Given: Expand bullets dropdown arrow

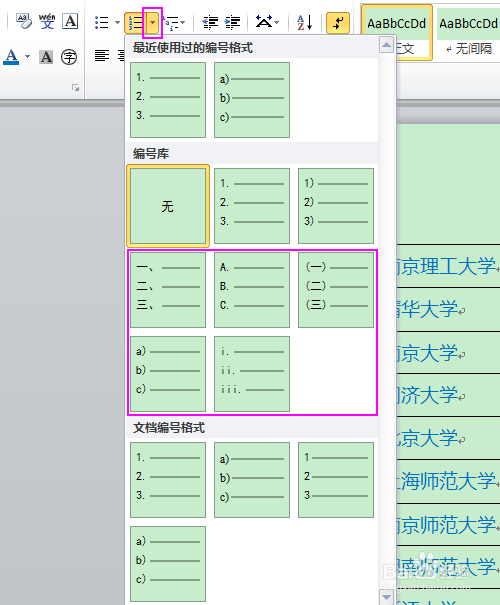Looking at the screenshot, I should [x=117, y=22].
